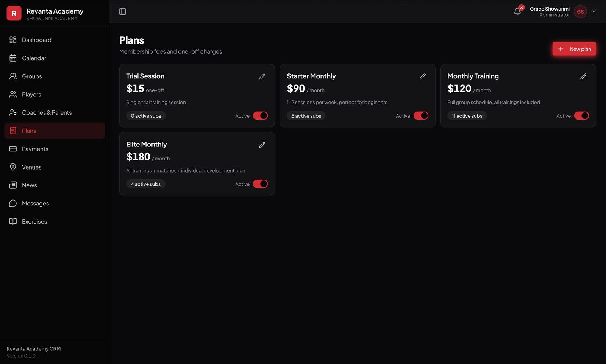Click the Grace Showunmi user name

point(550,9)
